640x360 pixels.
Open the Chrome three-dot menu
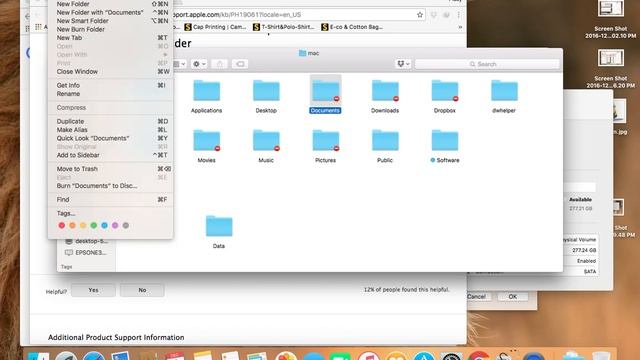point(459,15)
